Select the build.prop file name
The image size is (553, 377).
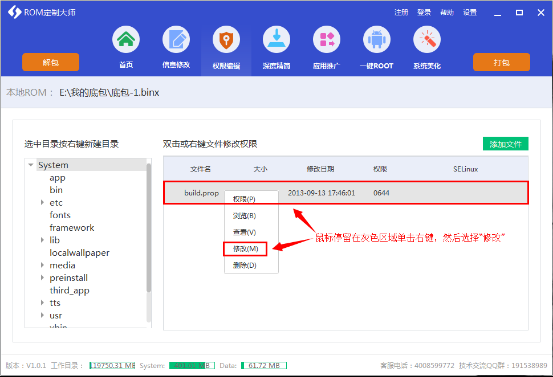click(201, 193)
